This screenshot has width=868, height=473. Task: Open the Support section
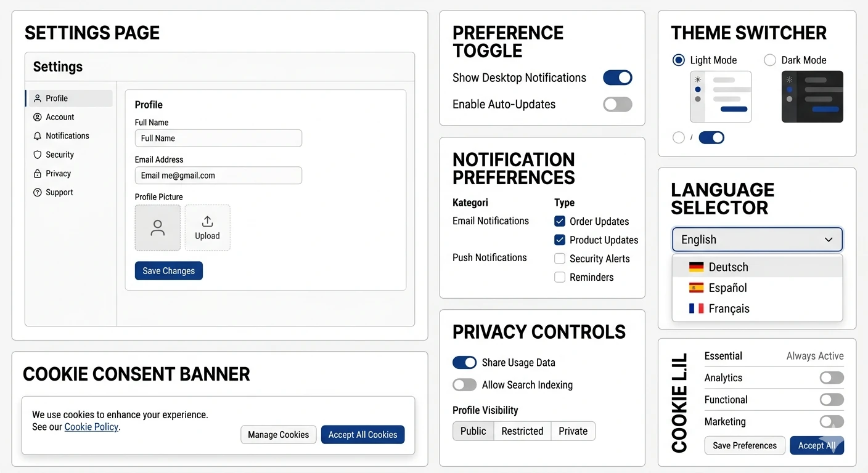(70, 192)
